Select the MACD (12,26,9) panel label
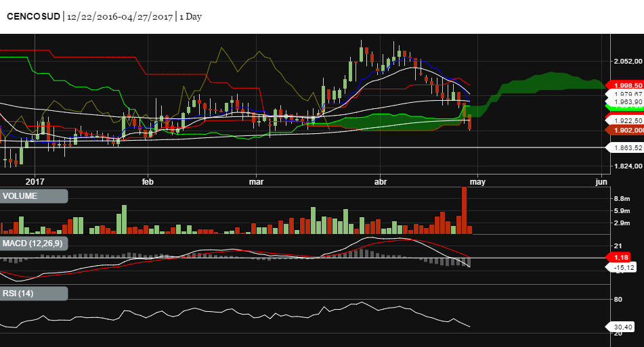The image size is (644, 347). (x=34, y=244)
